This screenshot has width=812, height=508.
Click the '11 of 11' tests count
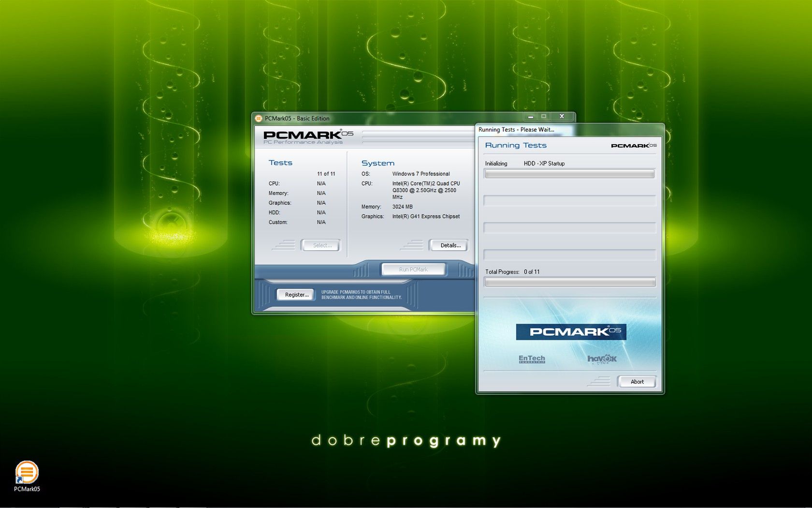(x=326, y=174)
